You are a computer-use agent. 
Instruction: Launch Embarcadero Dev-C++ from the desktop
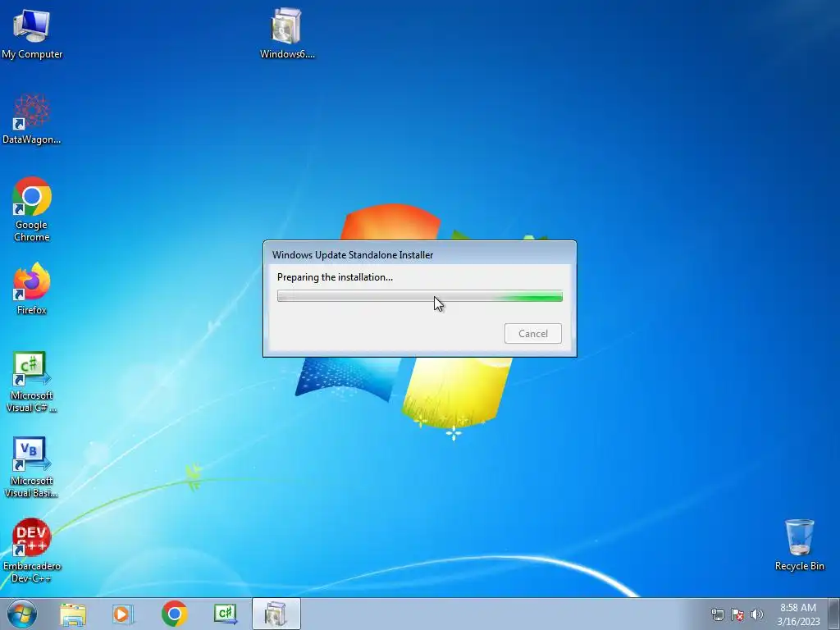tap(32, 550)
